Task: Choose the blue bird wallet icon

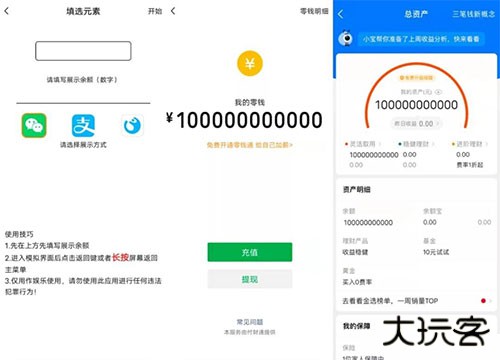Action: coord(132,125)
